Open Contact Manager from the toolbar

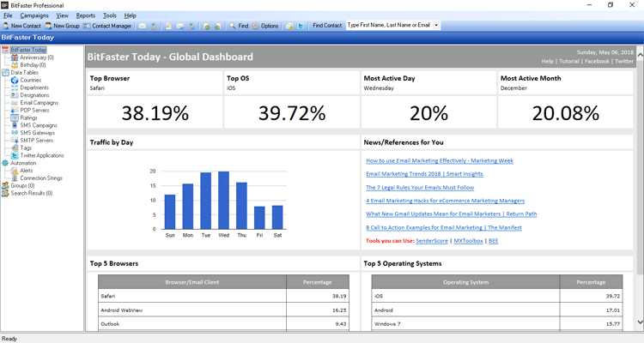(107, 26)
